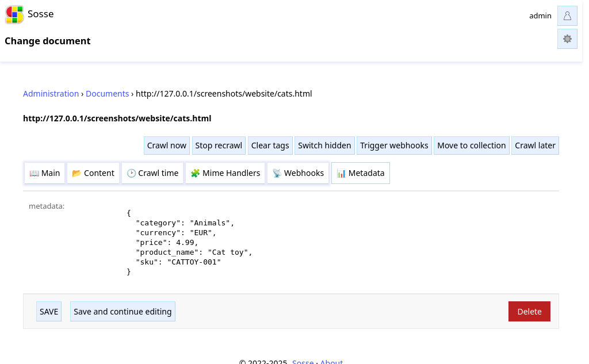Click the puzzle piece icon on Mime Handlers

[196, 173]
